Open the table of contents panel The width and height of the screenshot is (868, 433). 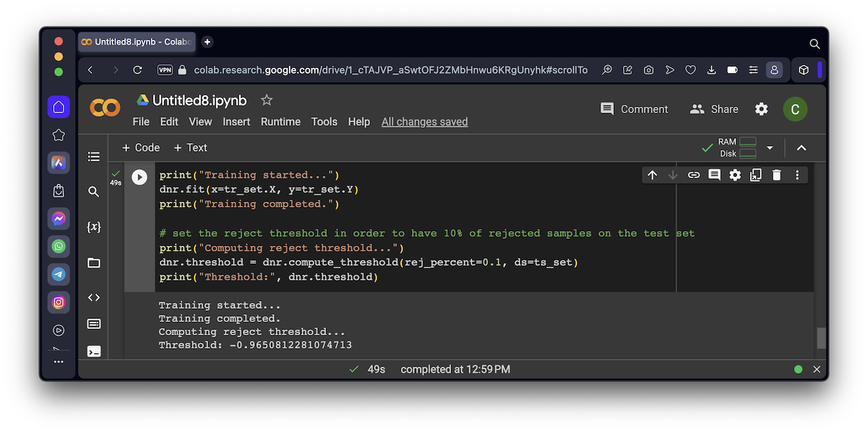(94, 157)
